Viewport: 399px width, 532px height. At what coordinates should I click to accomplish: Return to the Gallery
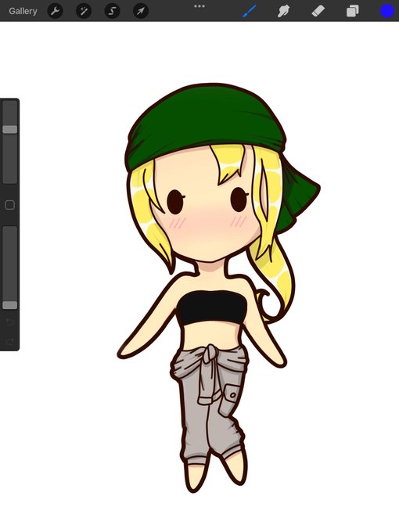coord(23,11)
